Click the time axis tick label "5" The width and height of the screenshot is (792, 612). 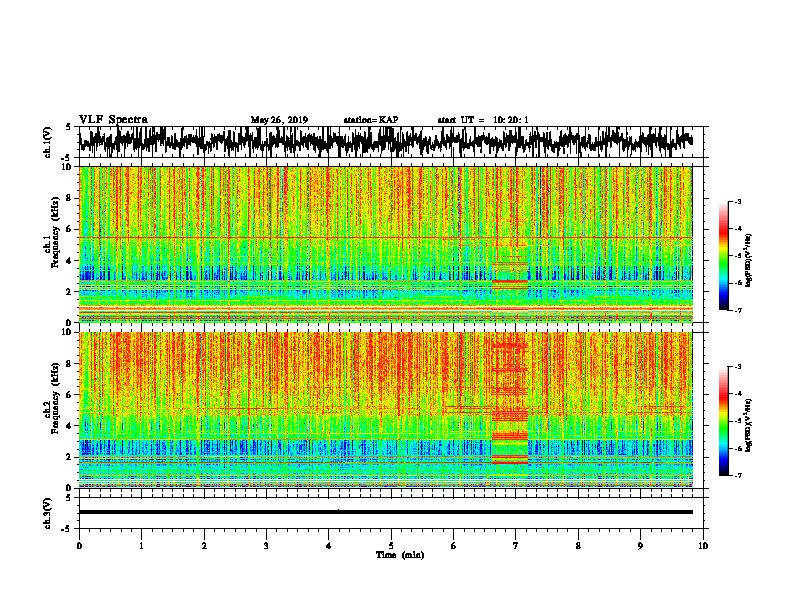point(391,546)
